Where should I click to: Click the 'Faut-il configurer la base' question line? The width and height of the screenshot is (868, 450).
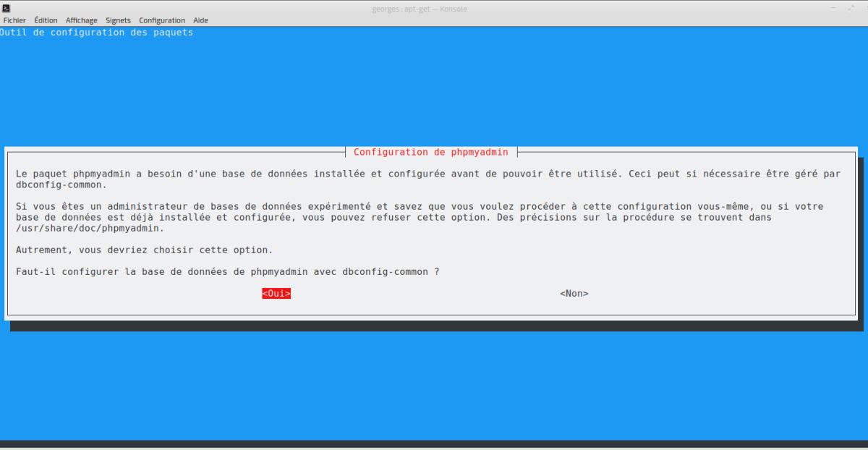point(227,272)
